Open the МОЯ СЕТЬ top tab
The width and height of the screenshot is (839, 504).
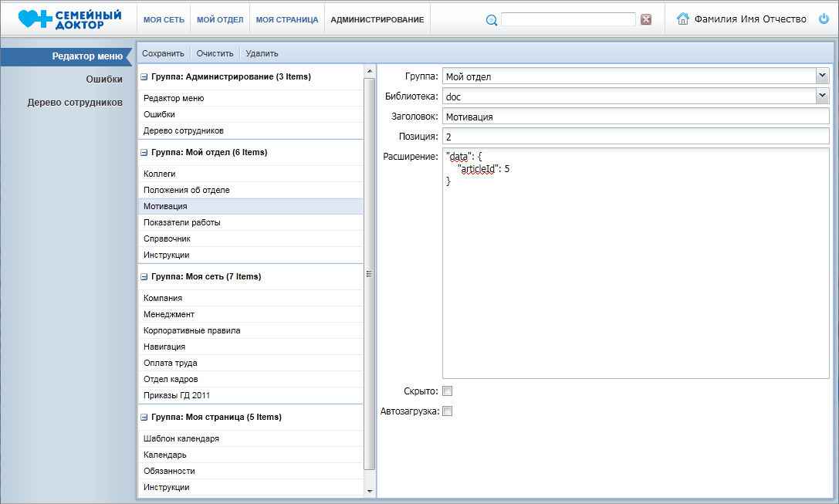click(164, 20)
